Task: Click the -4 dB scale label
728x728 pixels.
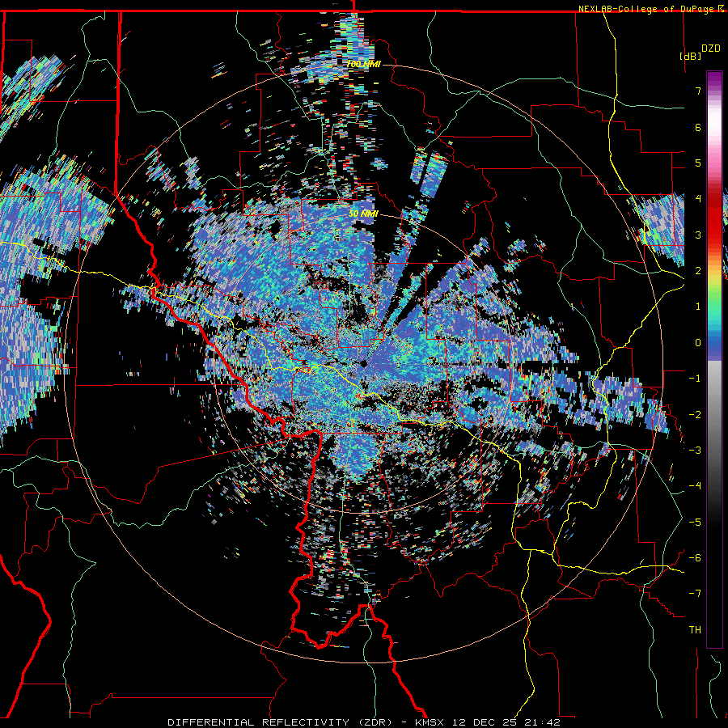Action: pos(695,486)
